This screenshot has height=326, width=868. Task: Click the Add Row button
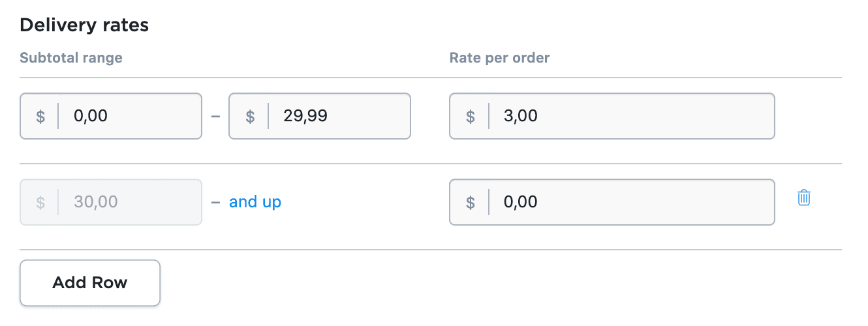click(x=90, y=283)
